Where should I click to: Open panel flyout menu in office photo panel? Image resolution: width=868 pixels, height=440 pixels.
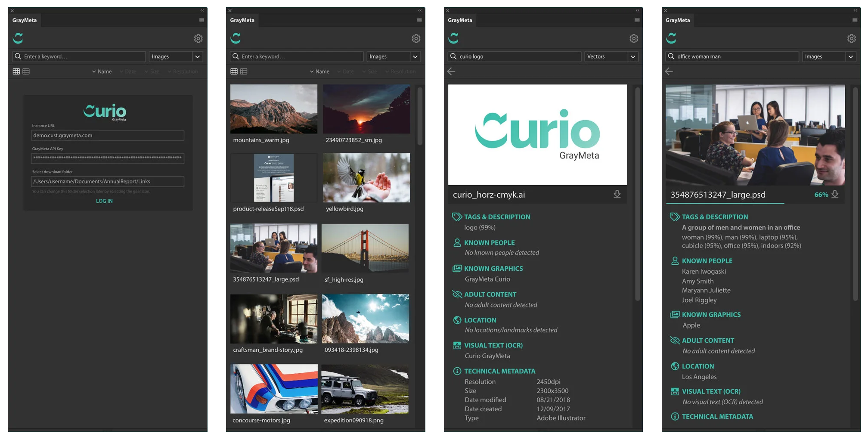click(855, 20)
